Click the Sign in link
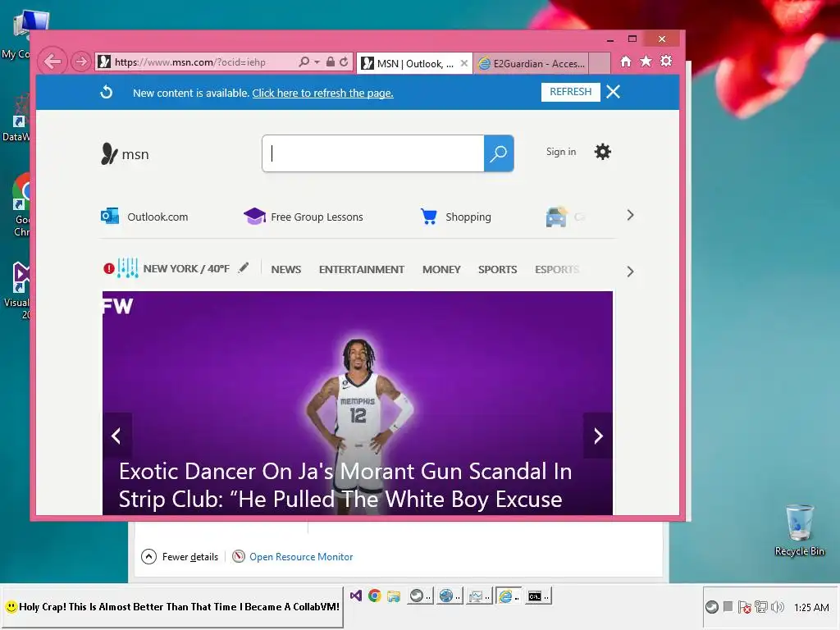This screenshot has width=840, height=630. (x=561, y=152)
